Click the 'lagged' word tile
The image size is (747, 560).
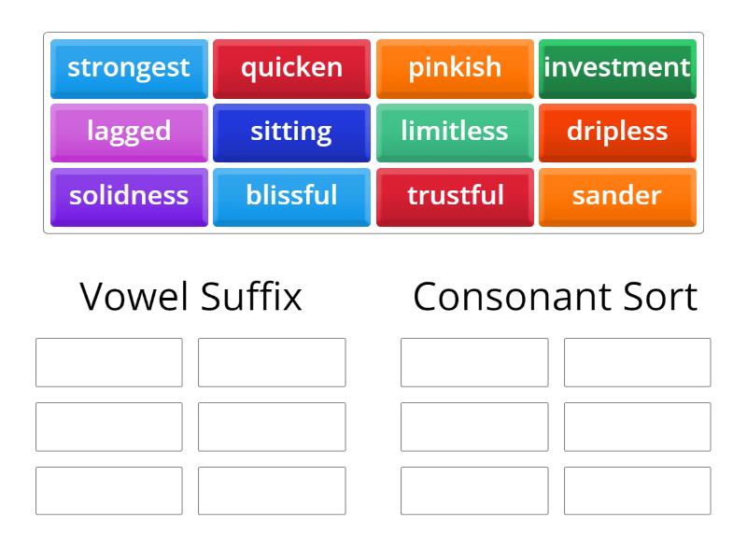[x=128, y=132]
